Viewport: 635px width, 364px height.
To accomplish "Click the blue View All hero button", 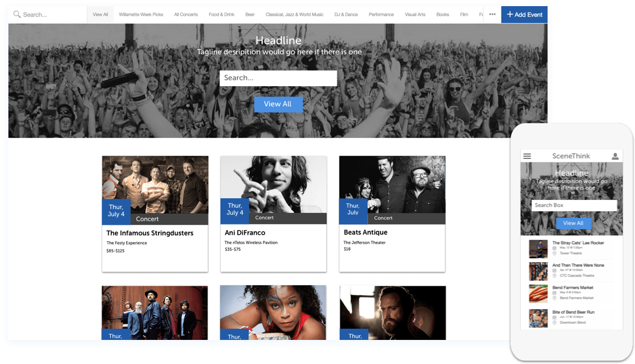I will pos(278,104).
